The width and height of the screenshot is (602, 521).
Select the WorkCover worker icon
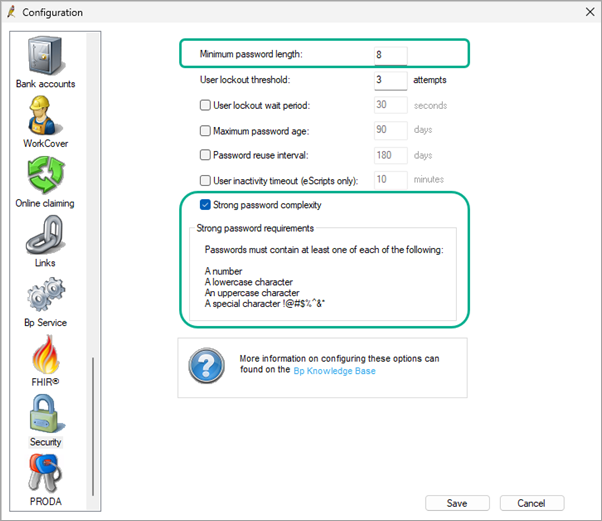click(45, 115)
